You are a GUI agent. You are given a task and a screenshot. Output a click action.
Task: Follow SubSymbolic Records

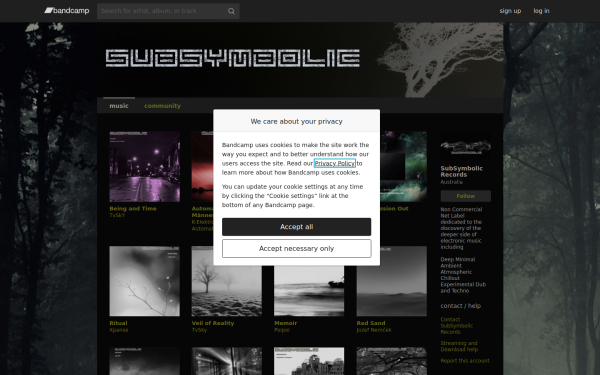[466, 196]
